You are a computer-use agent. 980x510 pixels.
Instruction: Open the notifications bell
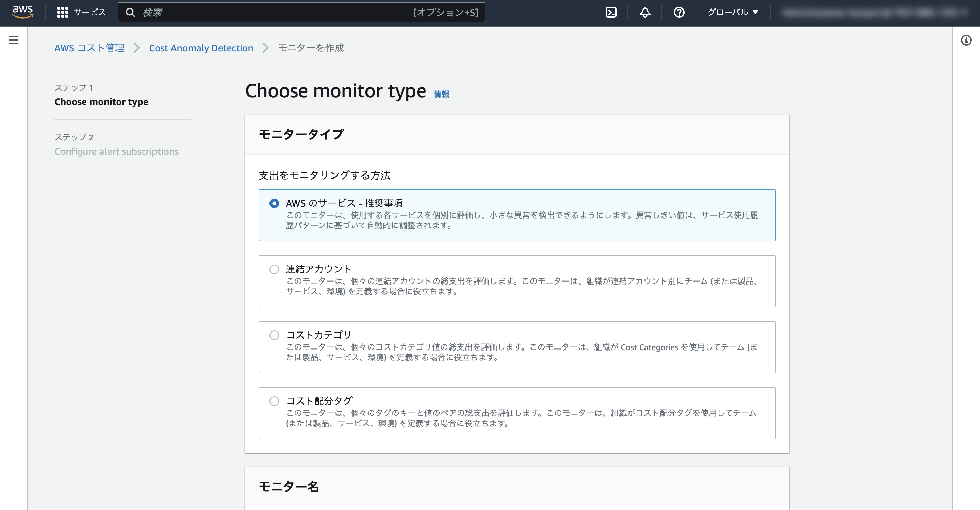[x=645, y=13]
